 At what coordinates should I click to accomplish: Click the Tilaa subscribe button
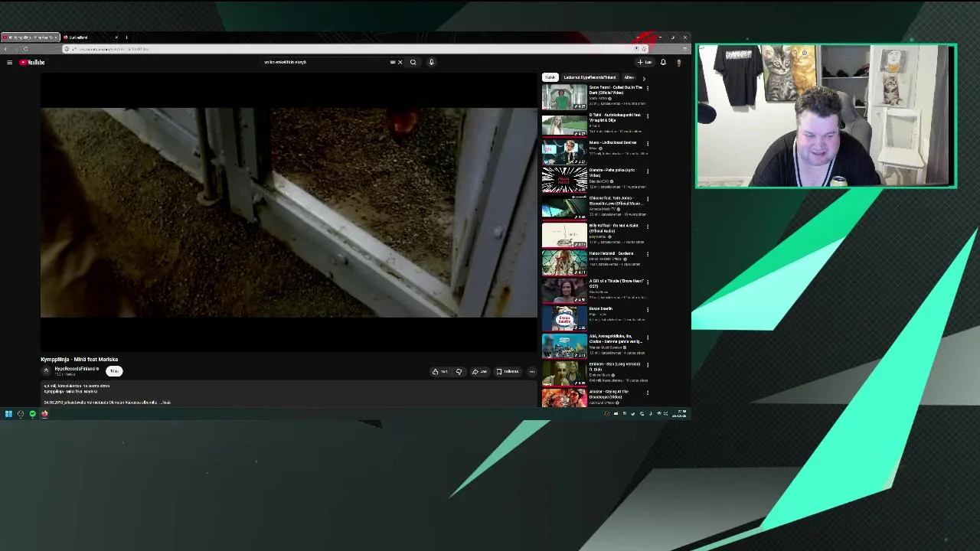114,371
